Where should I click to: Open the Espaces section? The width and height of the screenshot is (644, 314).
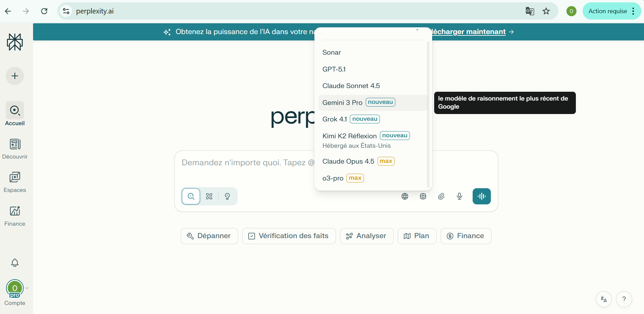(x=15, y=182)
